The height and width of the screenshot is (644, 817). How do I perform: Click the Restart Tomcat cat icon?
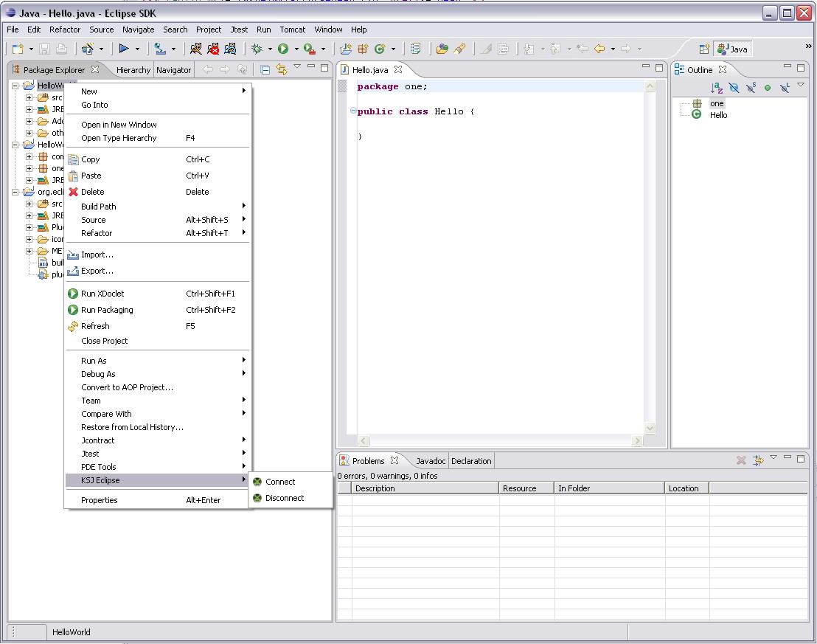tap(230, 49)
